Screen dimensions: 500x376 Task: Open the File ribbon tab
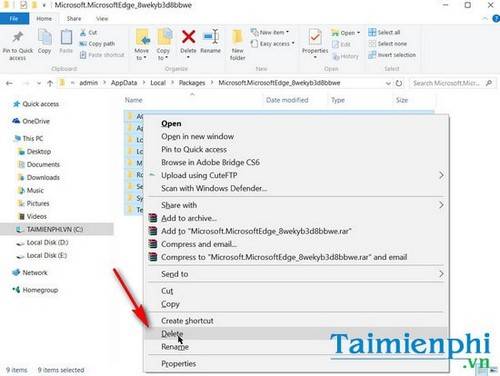click(x=14, y=19)
